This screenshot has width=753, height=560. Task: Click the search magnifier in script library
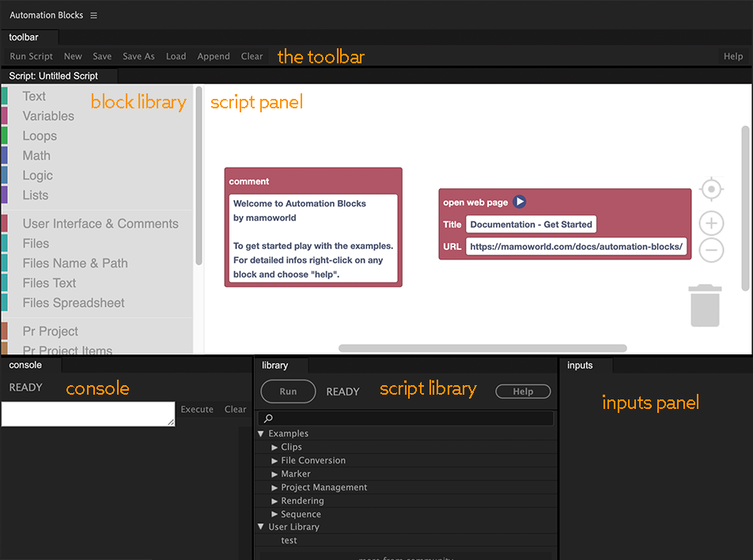[268, 418]
